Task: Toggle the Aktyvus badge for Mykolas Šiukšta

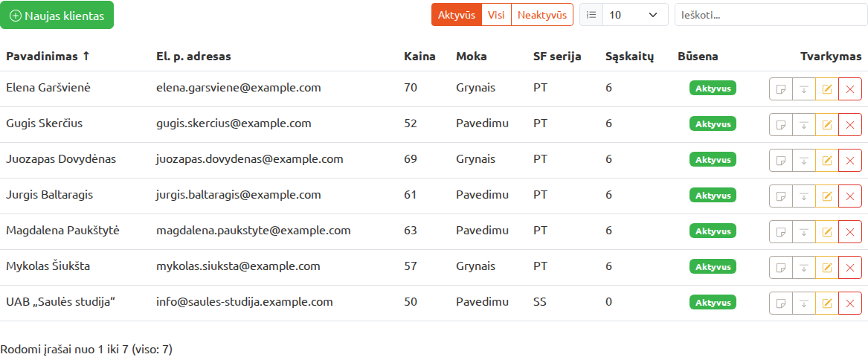Action: pyautogui.click(x=713, y=267)
